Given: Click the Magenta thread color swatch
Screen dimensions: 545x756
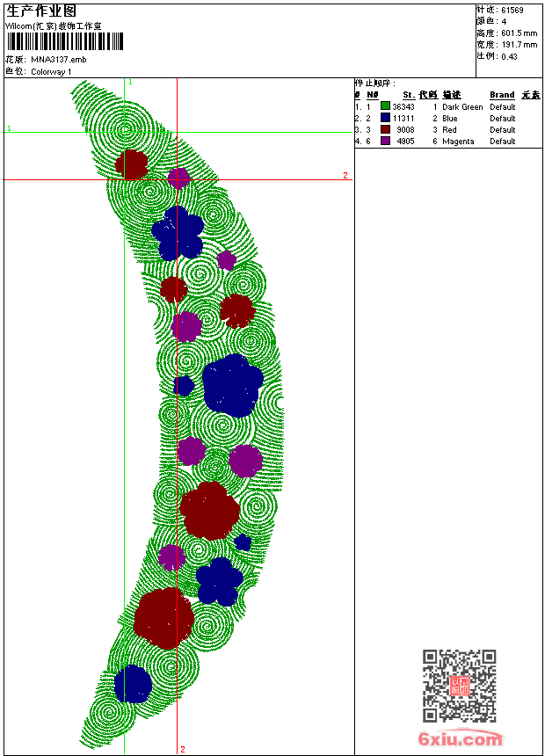Looking at the screenshot, I should tap(385, 141).
